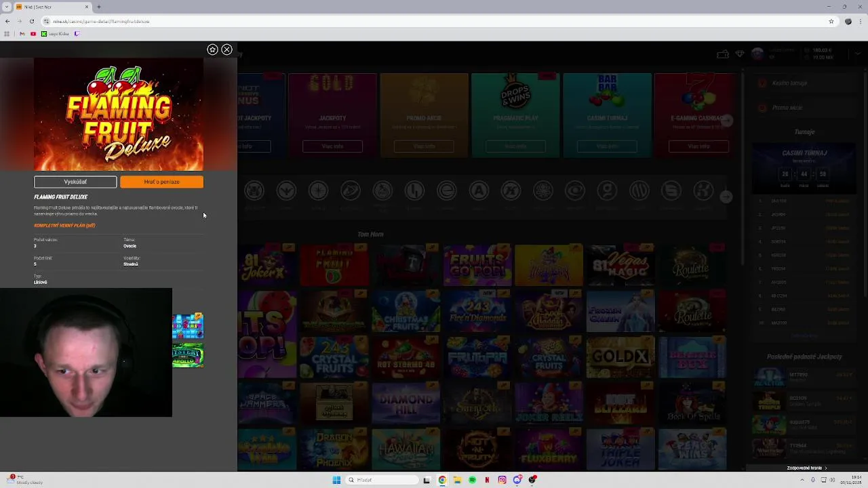This screenshot has height=488, width=868.
Task: Click Viac info under E-Gaming Cashback card
Action: point(698,146)
